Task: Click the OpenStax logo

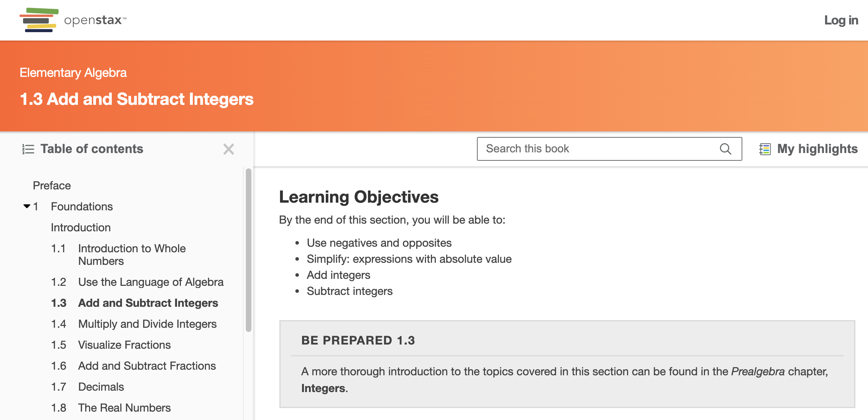Action: click(73, 20)
